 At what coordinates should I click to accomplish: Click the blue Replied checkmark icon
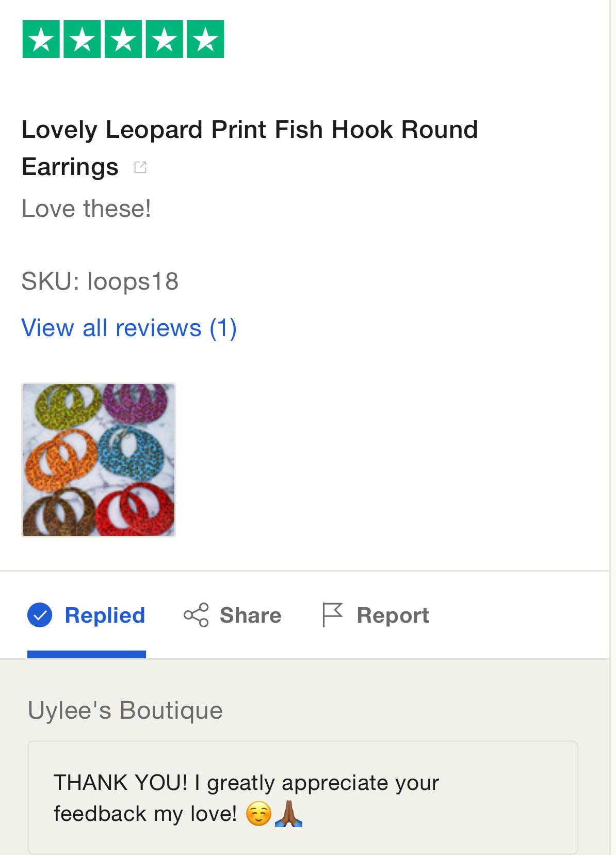[40, 615]
